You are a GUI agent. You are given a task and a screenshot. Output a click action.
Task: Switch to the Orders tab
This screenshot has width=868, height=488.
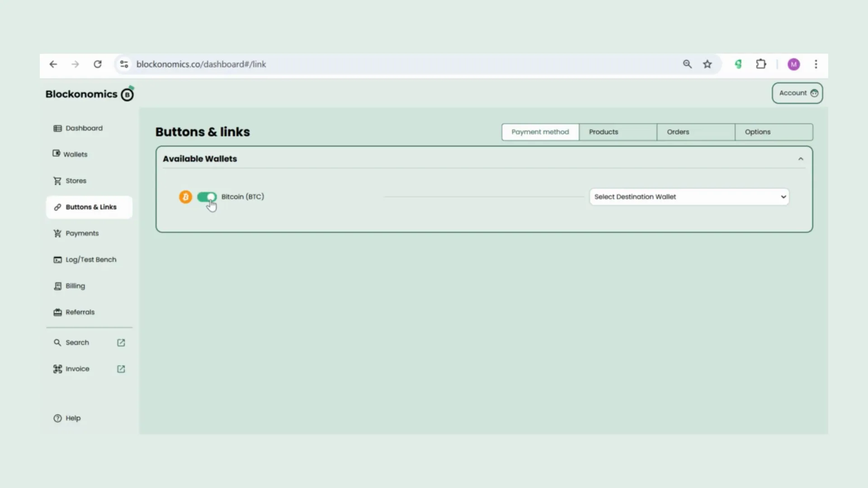click(696, 132)
